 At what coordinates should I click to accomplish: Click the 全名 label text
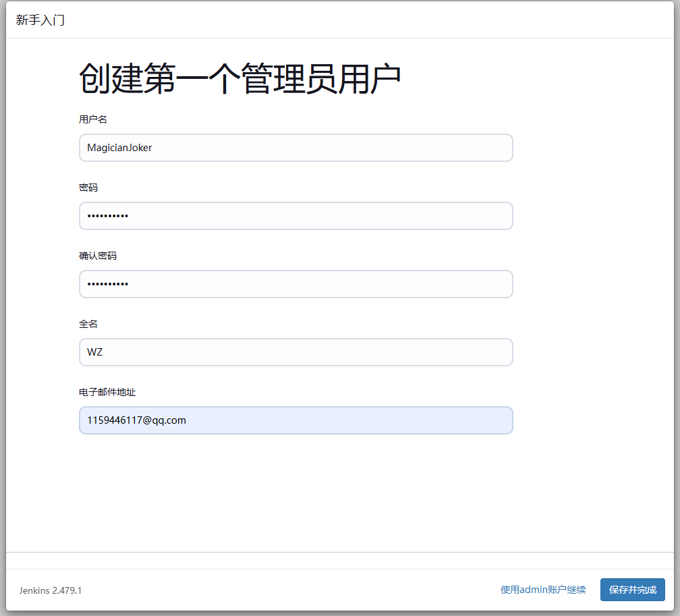click(x=88, y=324)
